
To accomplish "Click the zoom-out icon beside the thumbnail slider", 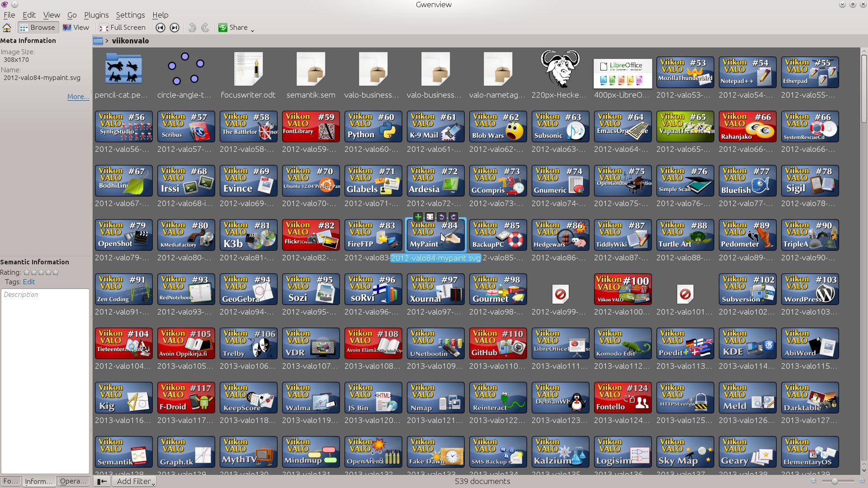I will pyautogui.click(x=814, y=481).
